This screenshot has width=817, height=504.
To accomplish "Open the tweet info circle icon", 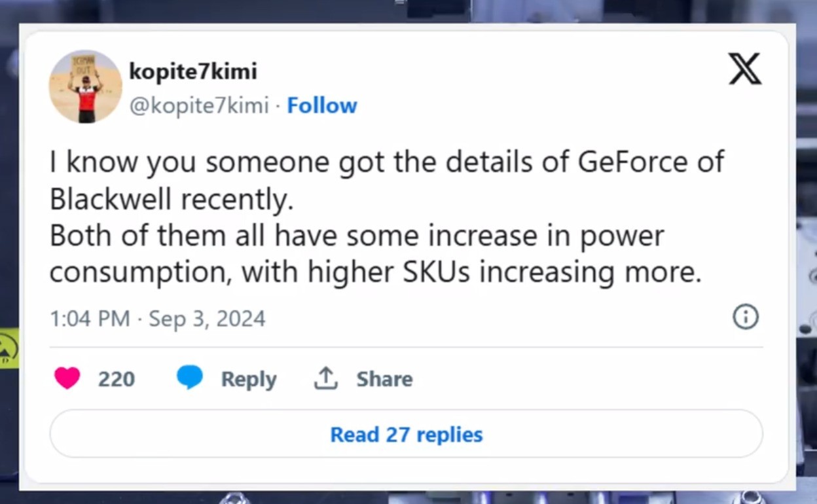I will click(745, 317).
